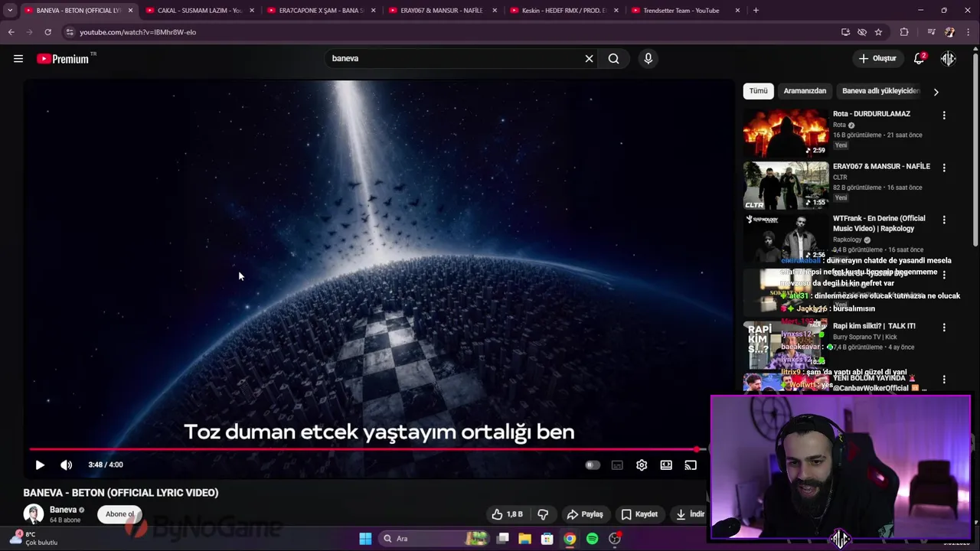
Task: Bookmark this page with the star
Action: coord(878,32)
